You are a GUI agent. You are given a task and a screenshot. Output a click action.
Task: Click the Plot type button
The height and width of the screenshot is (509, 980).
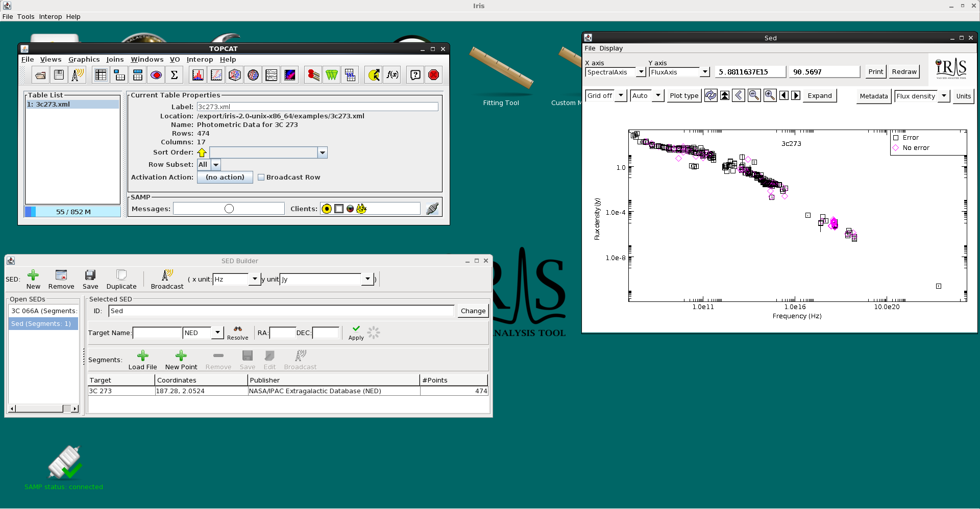[684, 95]
